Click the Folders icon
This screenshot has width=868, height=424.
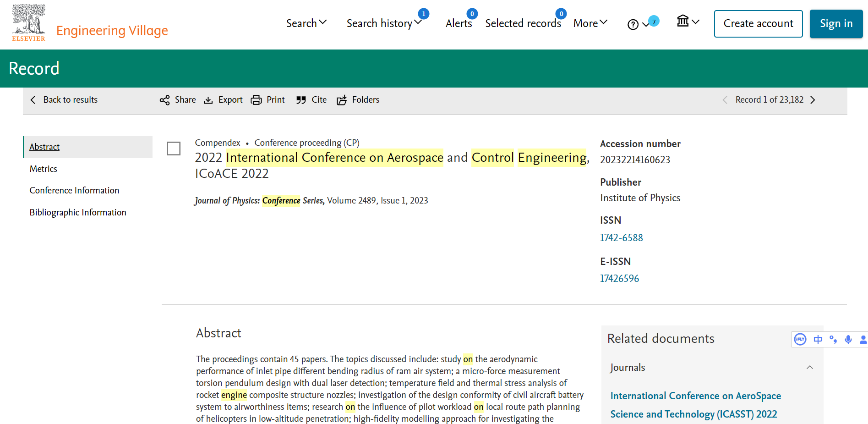pyautogui.click(x=342, y=100)
